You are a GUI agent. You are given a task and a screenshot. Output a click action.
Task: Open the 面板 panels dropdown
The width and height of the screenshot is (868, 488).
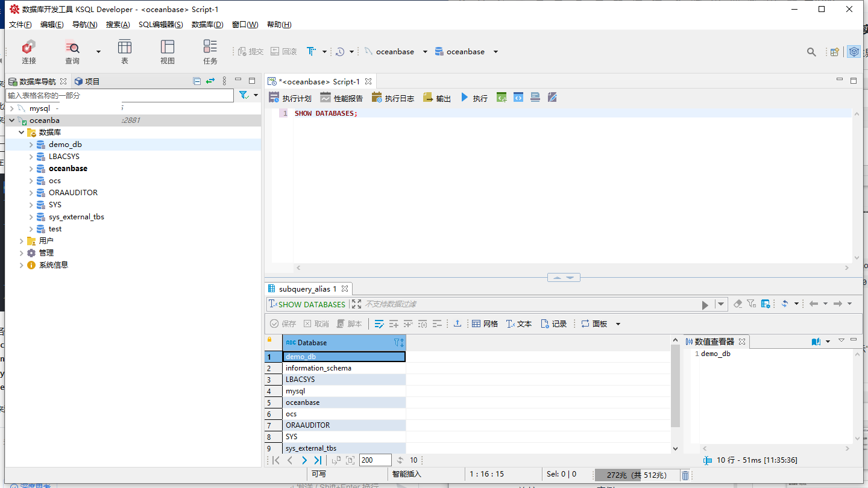coord(600,324)
